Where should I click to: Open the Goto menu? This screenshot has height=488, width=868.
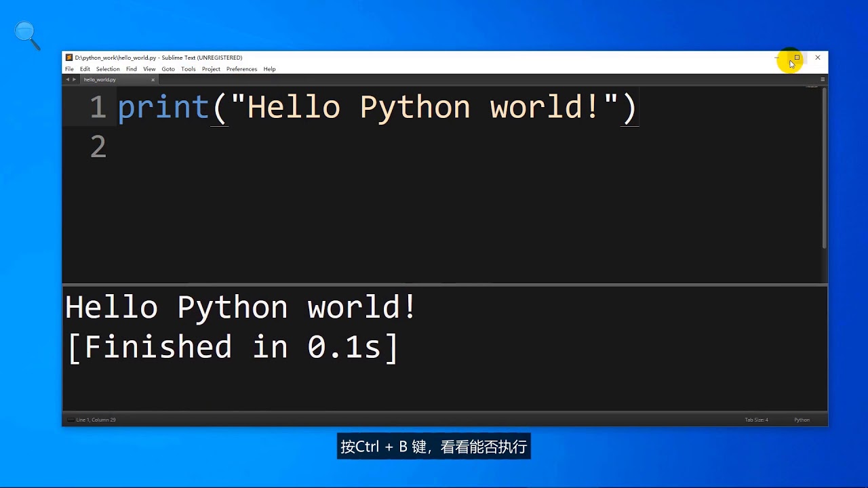point(168,69)
